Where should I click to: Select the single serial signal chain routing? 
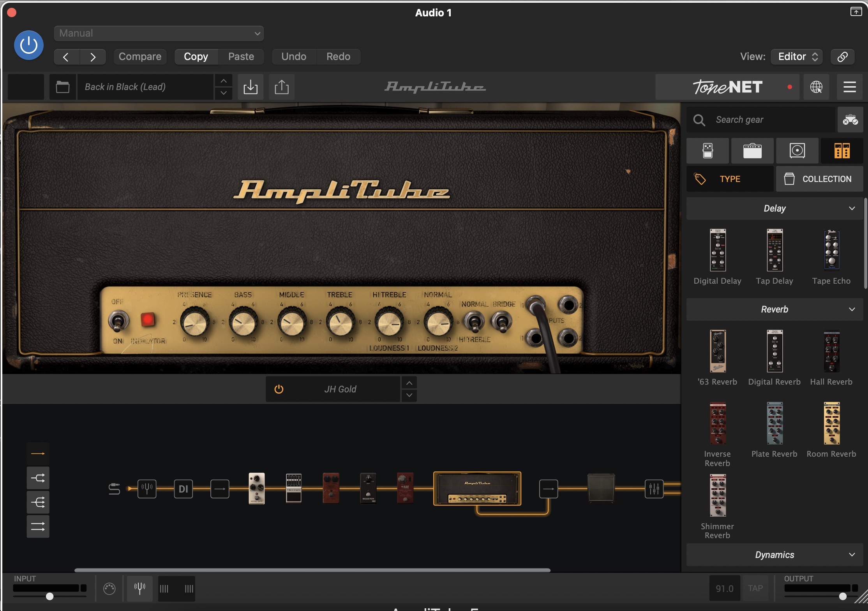click(38, 454)
